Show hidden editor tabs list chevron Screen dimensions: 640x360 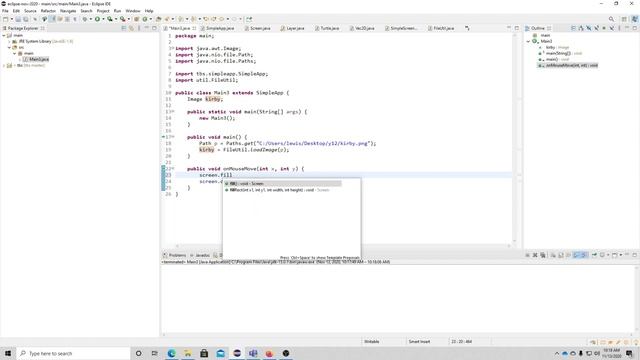(x=467, y=28)
